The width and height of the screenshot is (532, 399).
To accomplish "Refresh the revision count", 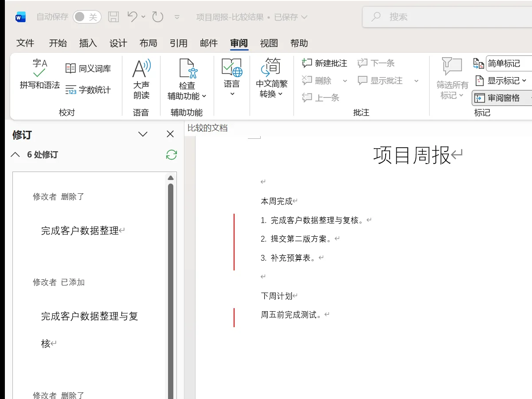I will click(172, 155).
